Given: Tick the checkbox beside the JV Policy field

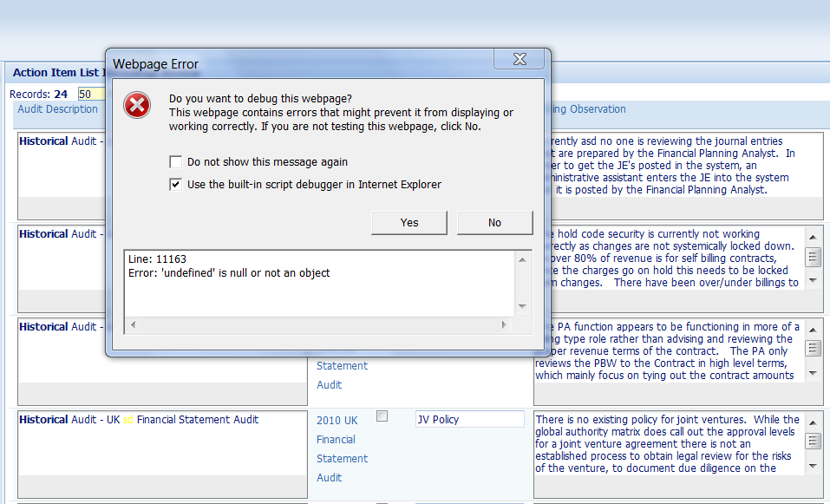Looking at the screenshot, I should click(x=382, y=417).
